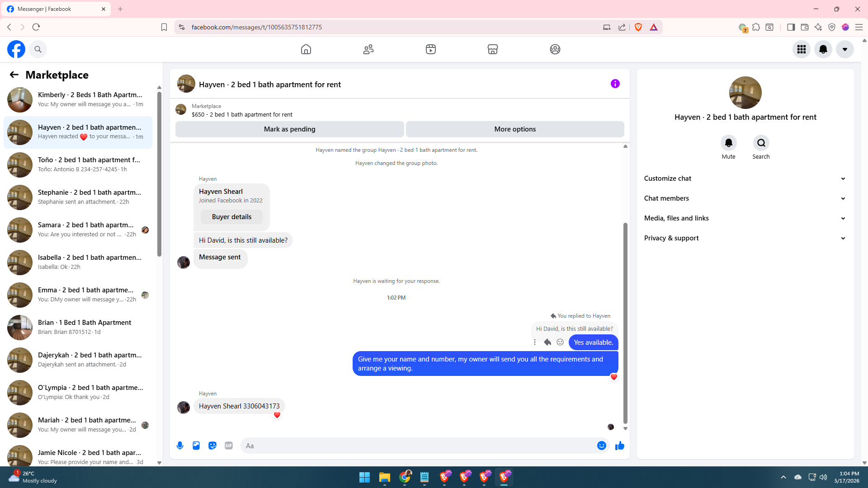Open the Samara apartment conversation
Screen dimensions: 868x488
pos(78,230)
